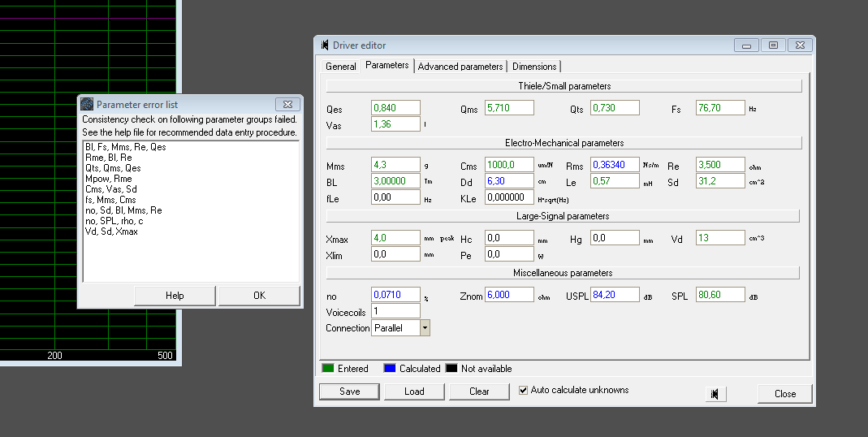Toggle Auto calculate unknowns checkbox
868x437 pixels.
[x=524, y=391]
